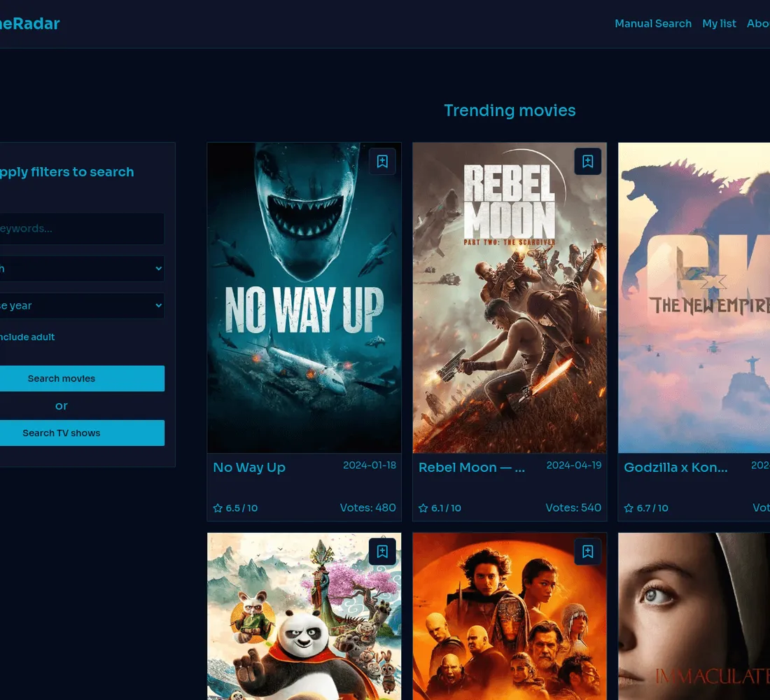Click Votes: 540 text
This screenshot has width=770, height=700.
point(573,507)
